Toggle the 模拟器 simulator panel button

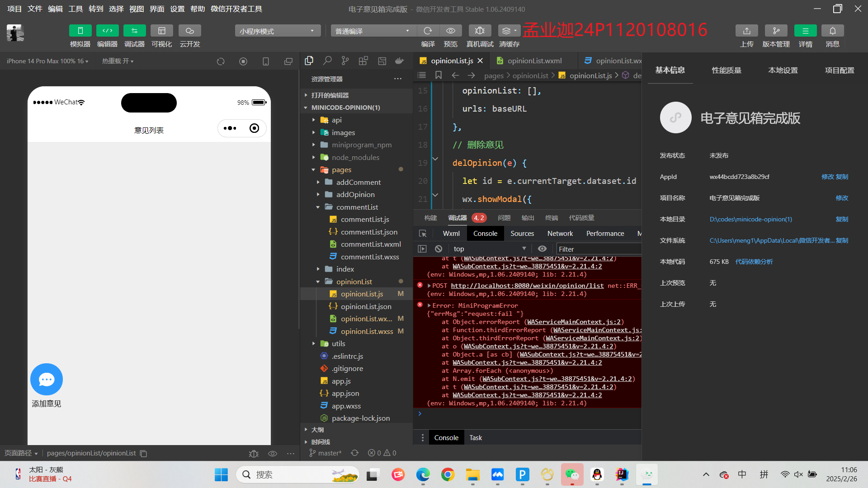click(x=80, y=31)
